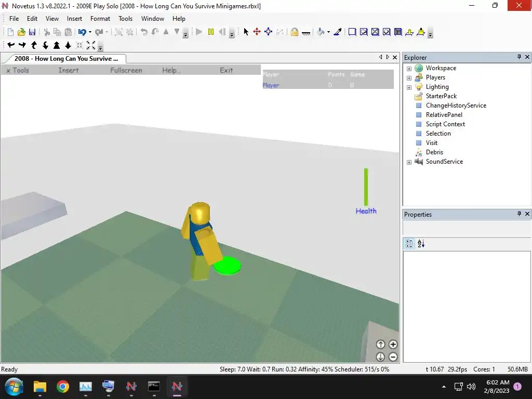This screenshot has height=399, width=532.
Task: Open the Undo history dropdown arrow
Action: 90,32
